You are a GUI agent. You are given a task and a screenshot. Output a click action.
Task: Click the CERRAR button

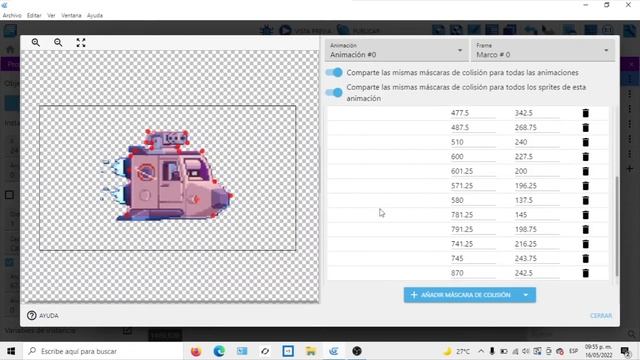601,316
